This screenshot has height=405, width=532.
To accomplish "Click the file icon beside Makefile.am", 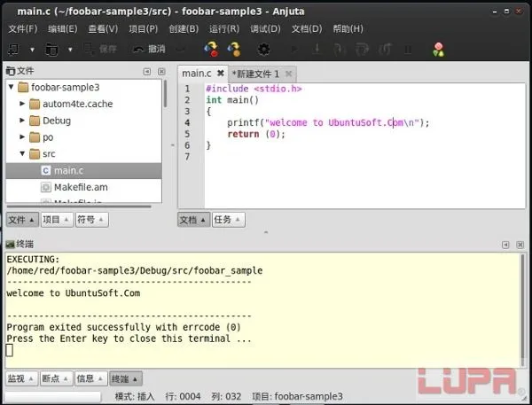I will pyautogui.click(x=46, y=187).
